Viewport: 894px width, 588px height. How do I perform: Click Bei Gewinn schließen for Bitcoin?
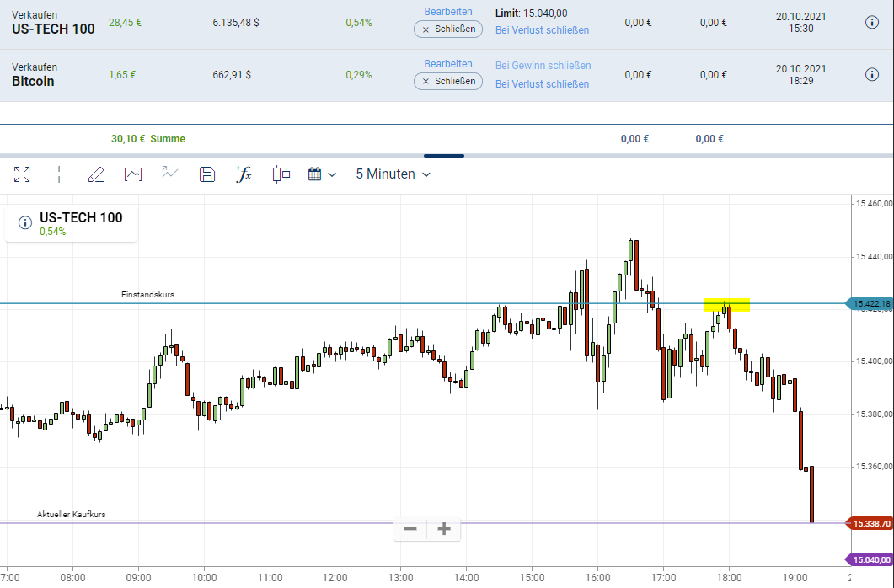[x=543, y=66]
